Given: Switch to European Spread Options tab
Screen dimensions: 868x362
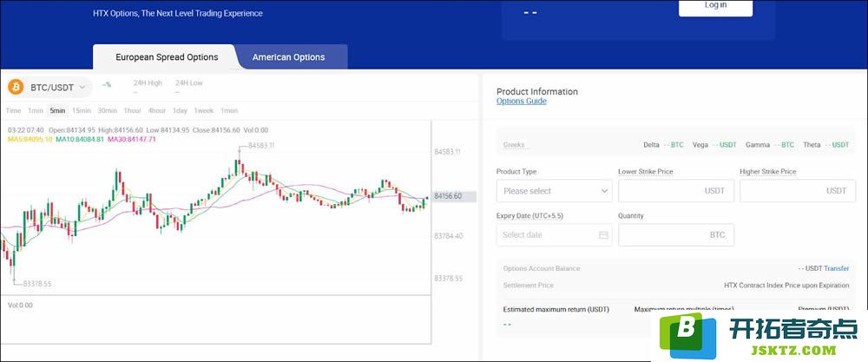Looking at the screenshot, I should click(167, 57).
